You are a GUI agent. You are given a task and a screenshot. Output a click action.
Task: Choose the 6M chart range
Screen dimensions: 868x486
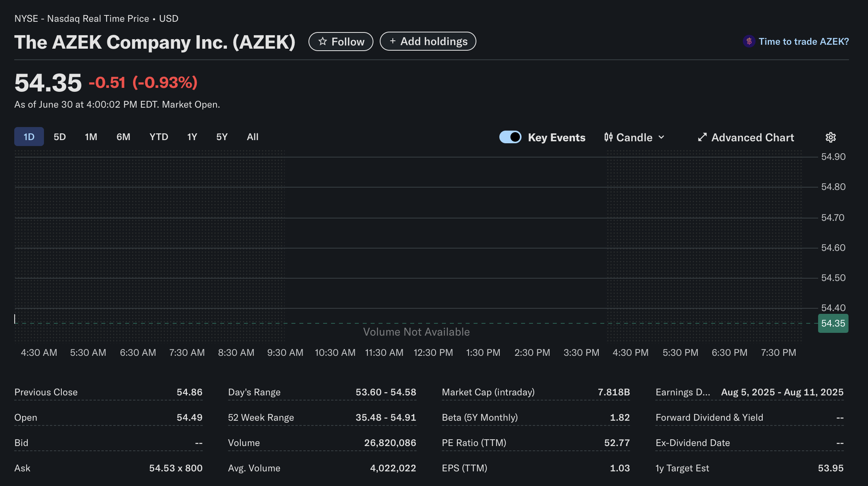(x=123, y=137)
